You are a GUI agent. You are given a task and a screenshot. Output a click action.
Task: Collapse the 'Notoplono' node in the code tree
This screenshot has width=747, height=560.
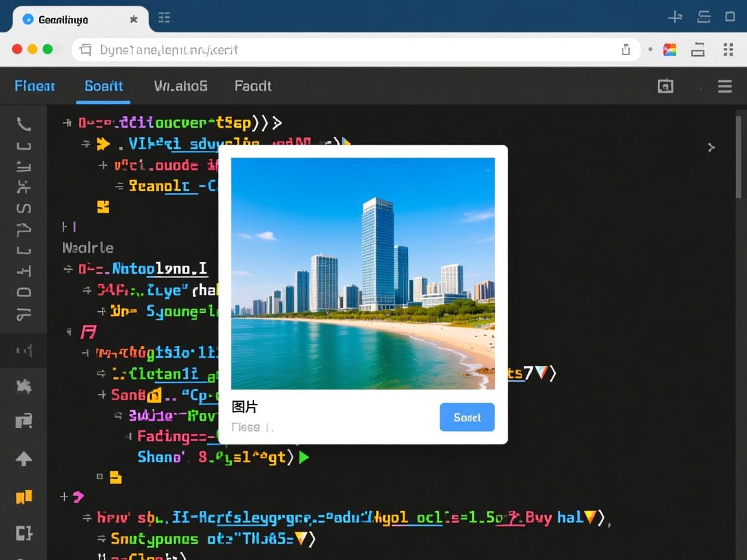(68, 268)
